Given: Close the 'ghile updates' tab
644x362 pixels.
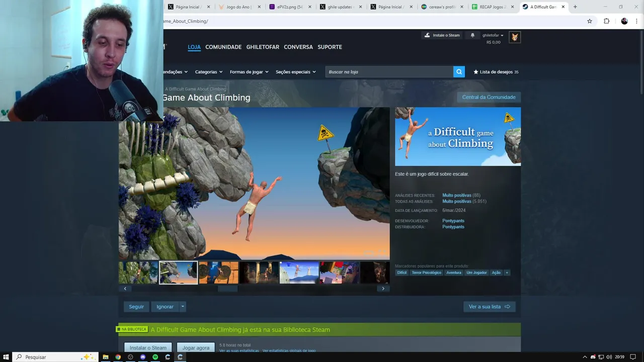Looking at the screenshot, I should point(360,7).
